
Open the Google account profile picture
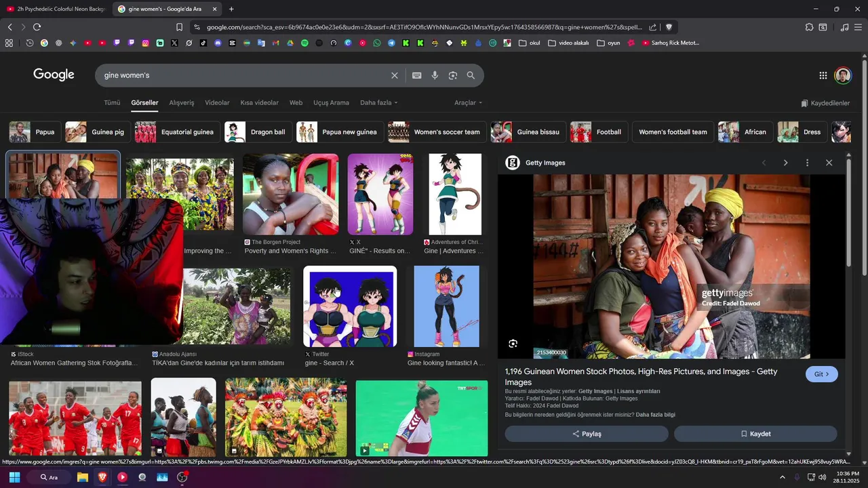coord(843,75)
